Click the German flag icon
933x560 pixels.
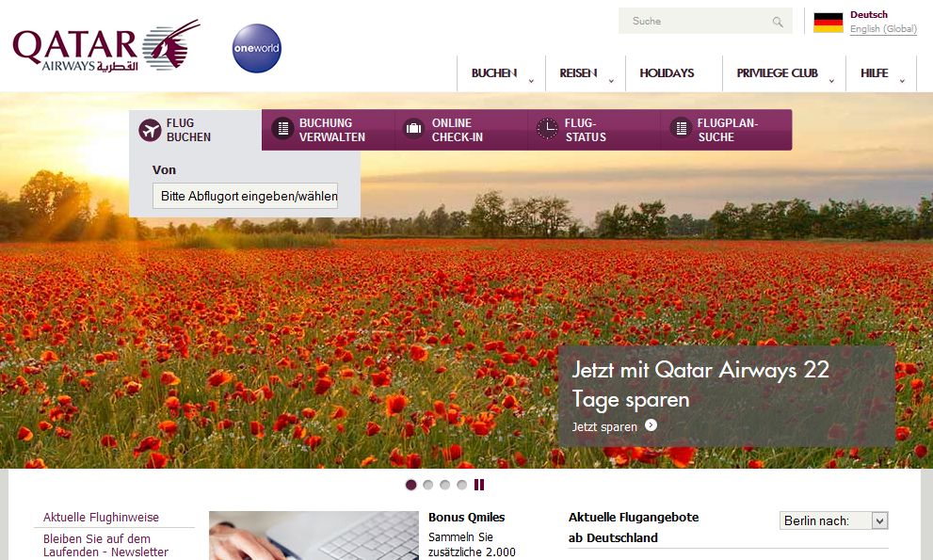coord(828,23)
